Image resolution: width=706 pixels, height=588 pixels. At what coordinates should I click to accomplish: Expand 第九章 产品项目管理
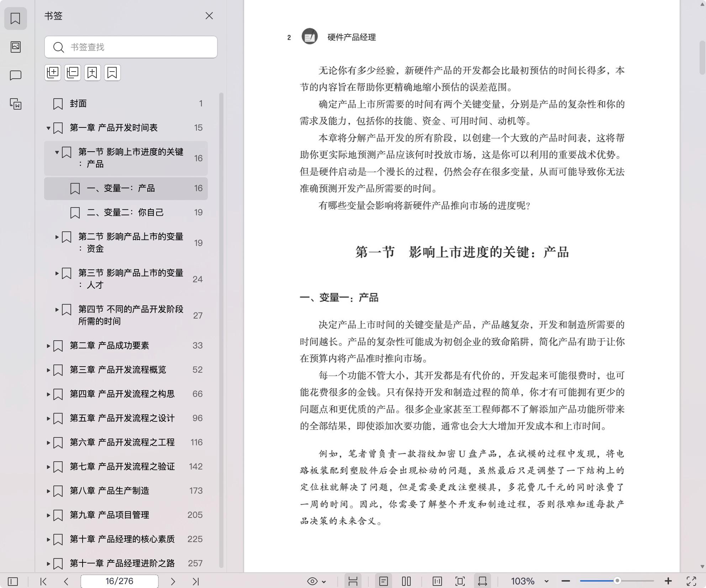pyautogui.click(x=48, y=515)
